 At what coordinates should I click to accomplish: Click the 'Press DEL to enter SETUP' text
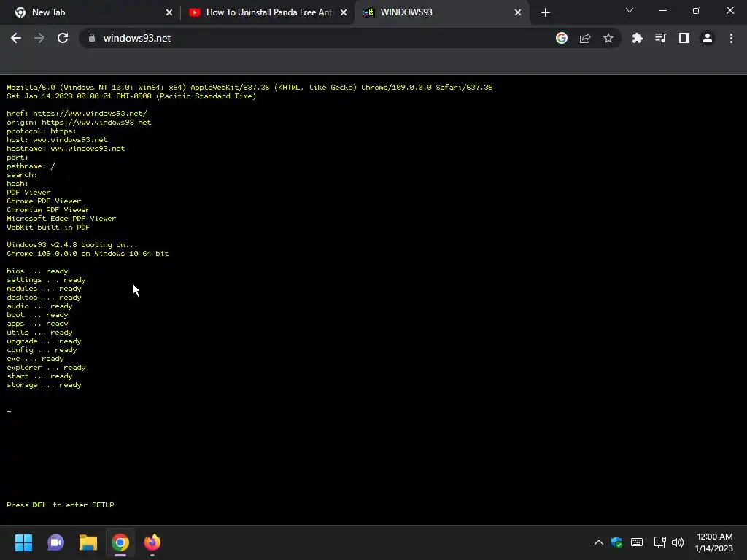[x=61, y=505]
